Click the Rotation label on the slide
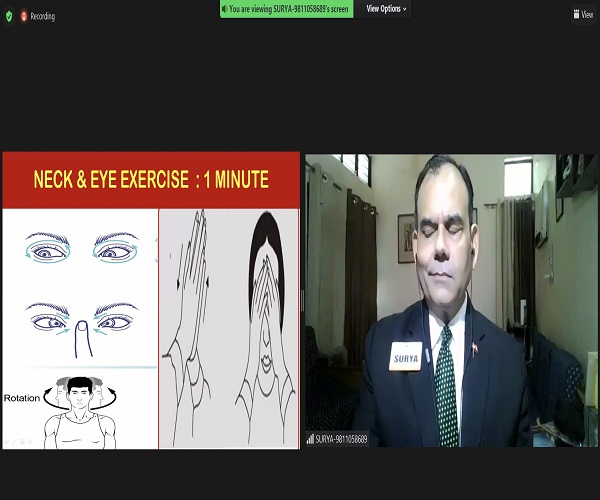Screen dimensions: 600x500 coord(22,398)
